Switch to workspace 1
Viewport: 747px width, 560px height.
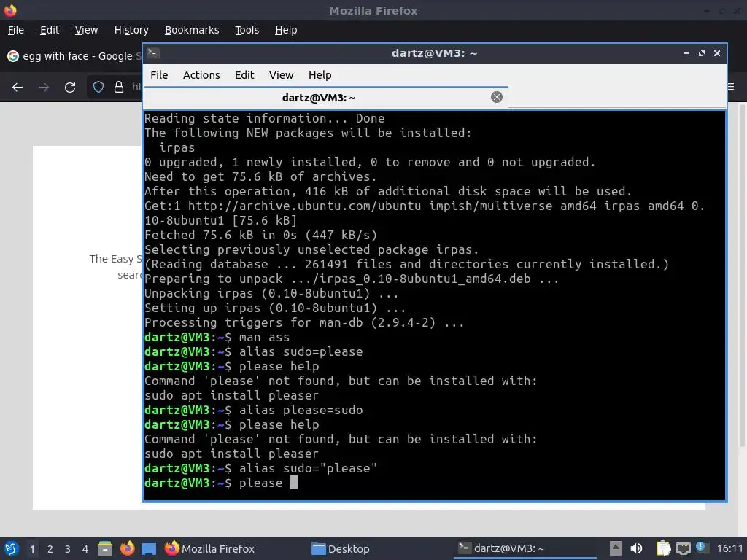pyautogui.click(x=32, y=549)
